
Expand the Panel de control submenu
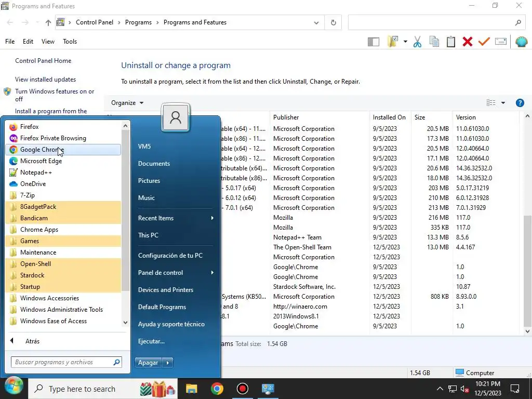pyautogui.click(x=176, y=273)
